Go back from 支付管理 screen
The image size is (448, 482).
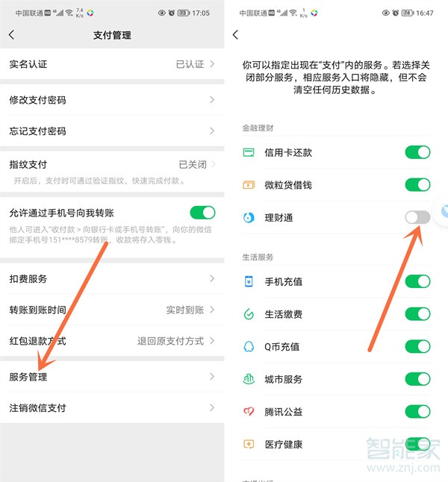(12, 35)
